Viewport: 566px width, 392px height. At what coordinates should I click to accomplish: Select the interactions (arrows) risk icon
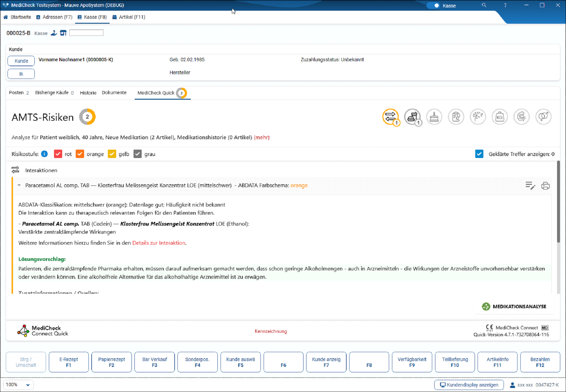(x=390, y=117)
